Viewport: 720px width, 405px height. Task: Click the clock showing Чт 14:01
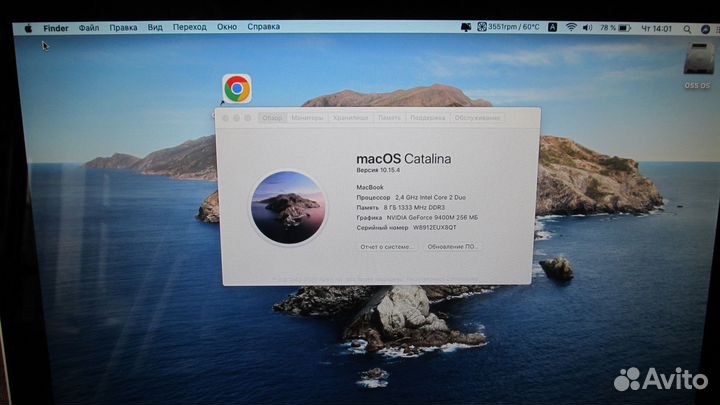pos(656,28)
